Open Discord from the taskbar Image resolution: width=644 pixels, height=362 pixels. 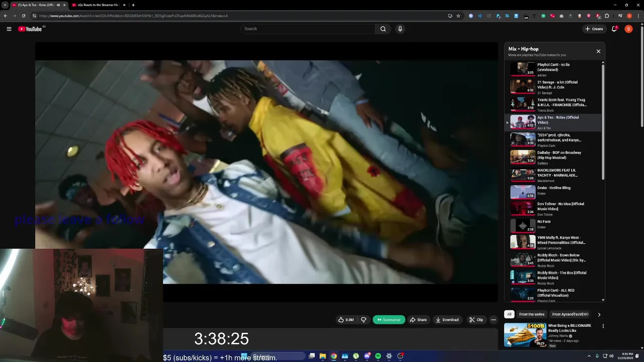click(x=367, y=356)
